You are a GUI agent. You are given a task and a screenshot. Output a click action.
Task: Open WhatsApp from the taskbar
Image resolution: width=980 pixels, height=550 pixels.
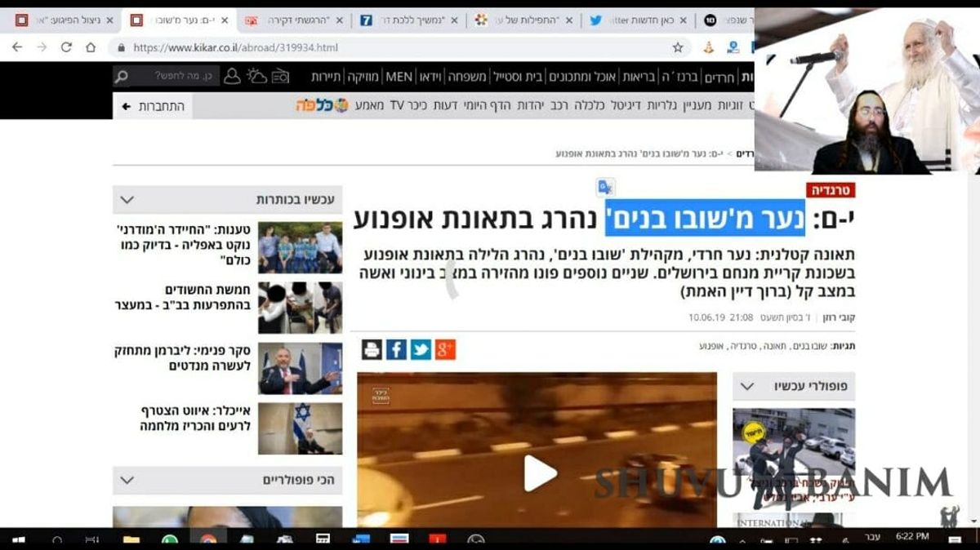click(169, 539)
